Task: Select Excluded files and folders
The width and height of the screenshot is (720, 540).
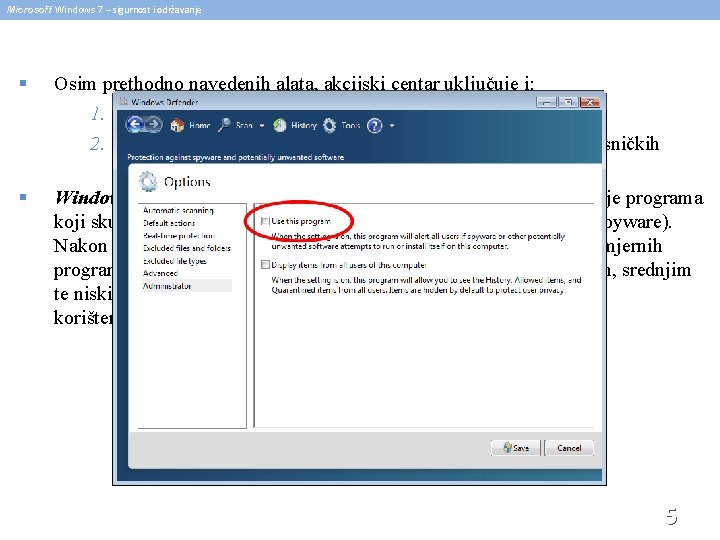Action: (186, 248)
